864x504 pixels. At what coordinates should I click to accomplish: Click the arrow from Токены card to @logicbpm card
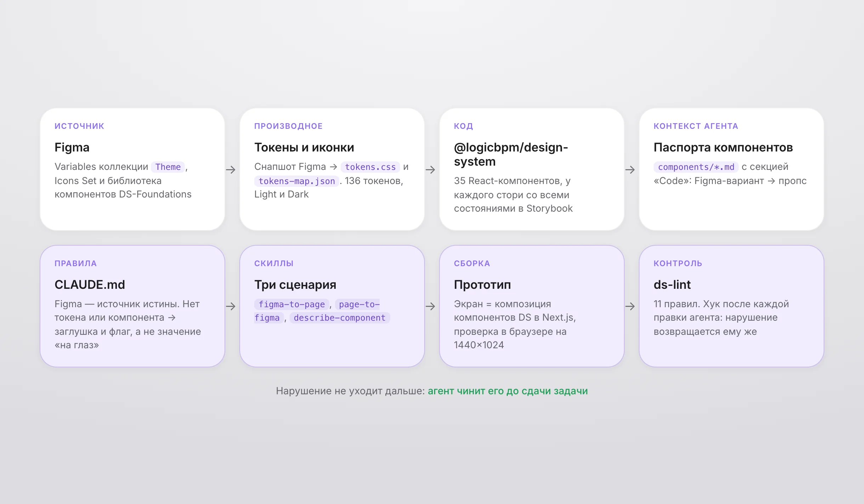(430, 170)
